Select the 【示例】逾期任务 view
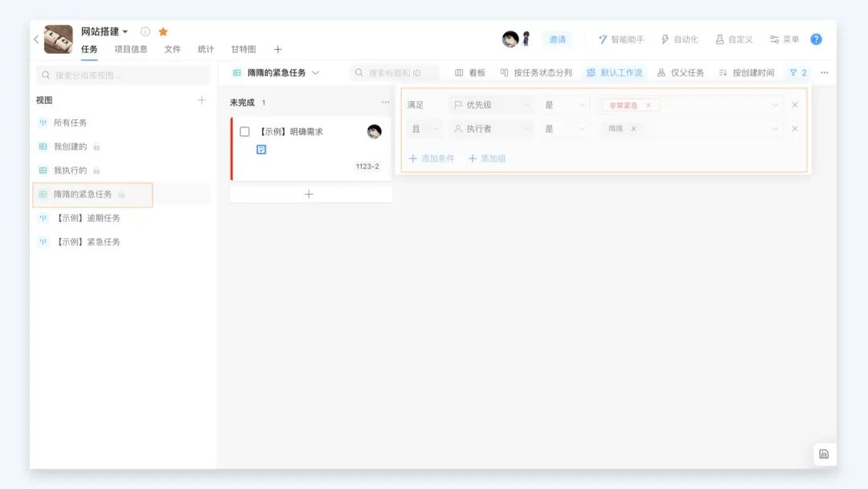 tap(87, 218)
